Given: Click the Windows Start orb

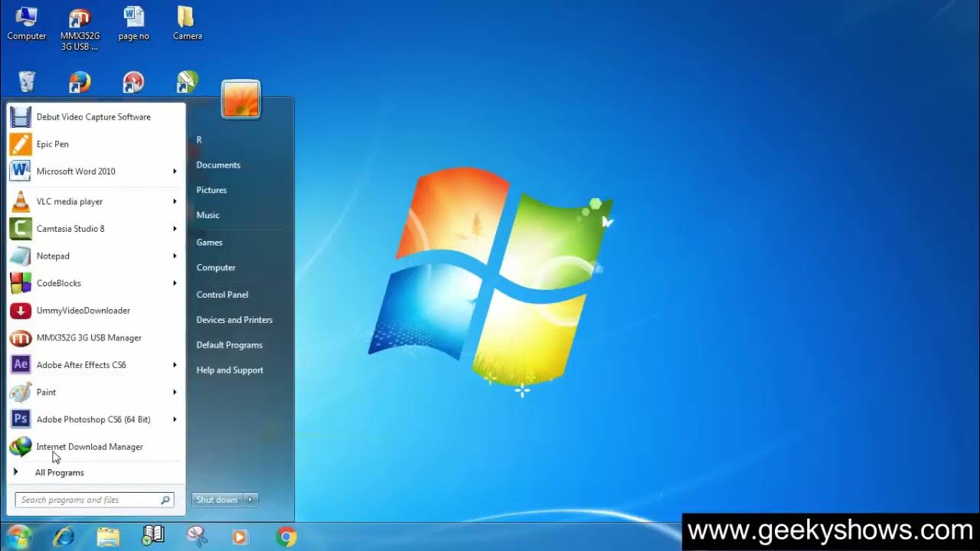Looking at the screenshot, I should [x=18, y=536].
